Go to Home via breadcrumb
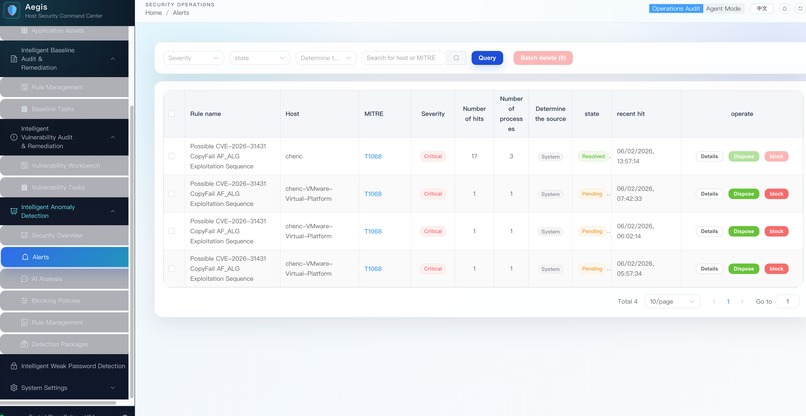806x416 pixels. (x=153, y=13)
